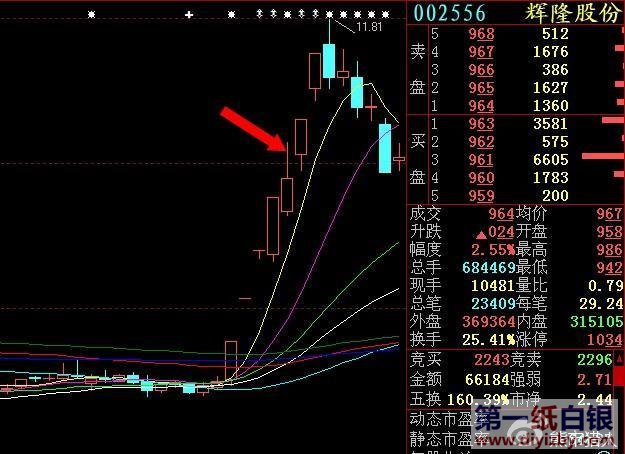
Task: Click buy-4 price 960
Action: tap(482, 178)
